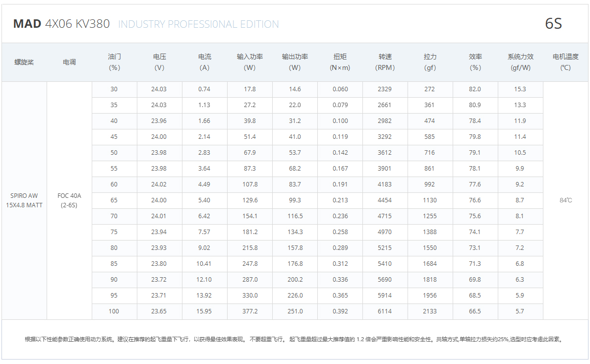Click the efficiency 79.8 cell
590x364 pixels.
coord(475,137)
